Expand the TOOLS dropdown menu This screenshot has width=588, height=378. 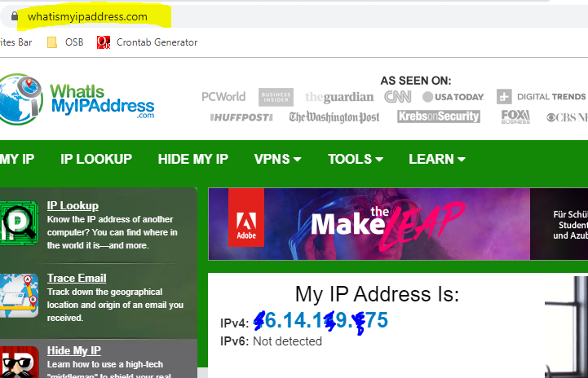(x=356, y=159)
